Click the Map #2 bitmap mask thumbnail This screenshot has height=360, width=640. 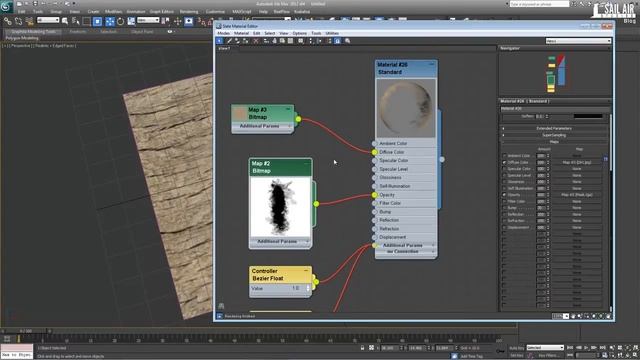[280, 207]
